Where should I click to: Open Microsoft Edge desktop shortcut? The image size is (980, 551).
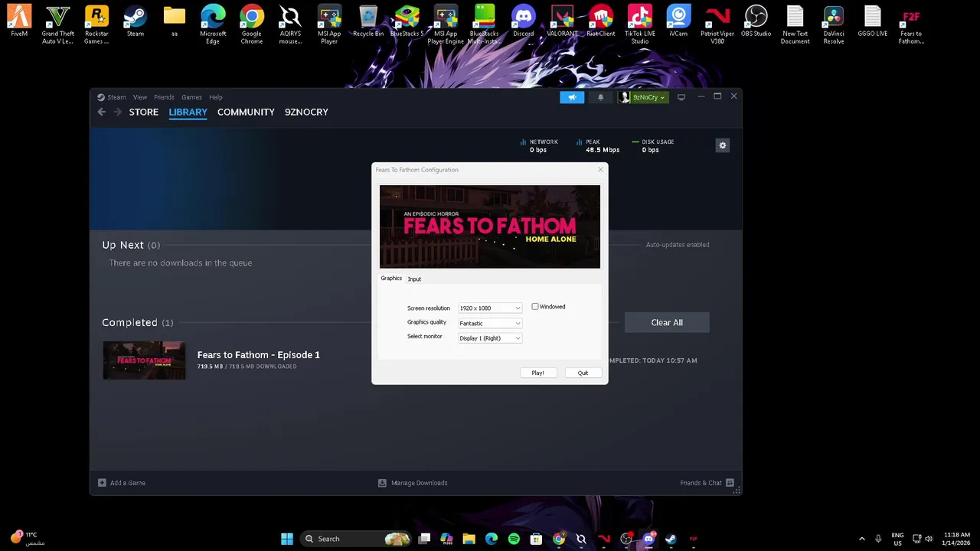(x=213, y=25)
